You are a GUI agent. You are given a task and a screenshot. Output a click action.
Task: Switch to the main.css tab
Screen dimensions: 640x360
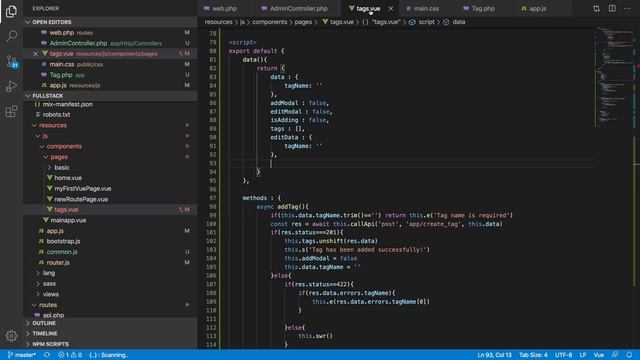tap(426, 8)
